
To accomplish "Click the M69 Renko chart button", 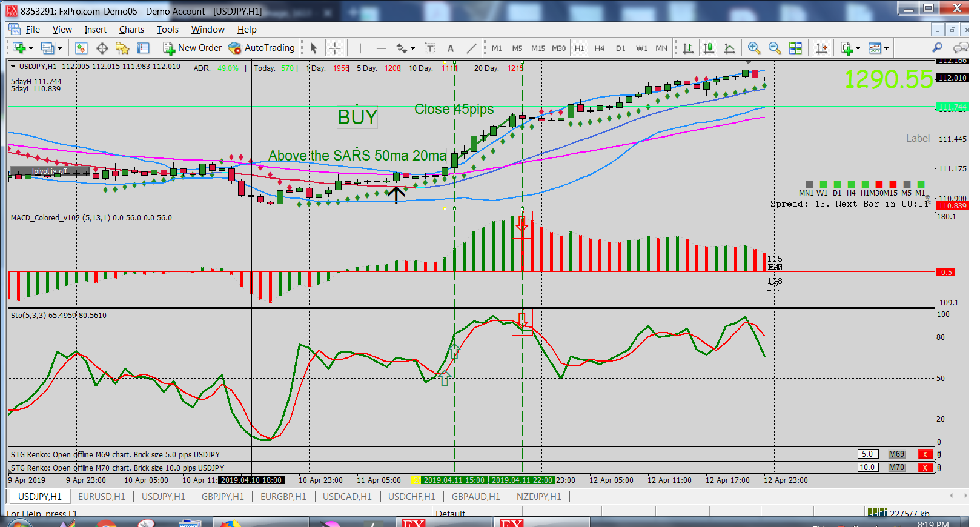I will pyautogui.click(x=897, y=454).
